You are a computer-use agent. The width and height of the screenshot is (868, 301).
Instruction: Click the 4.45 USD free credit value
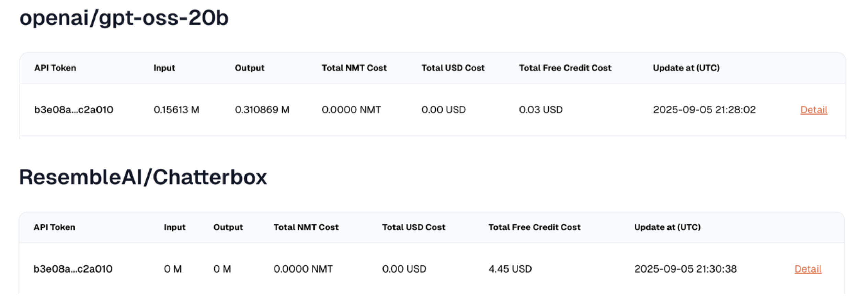510,269
